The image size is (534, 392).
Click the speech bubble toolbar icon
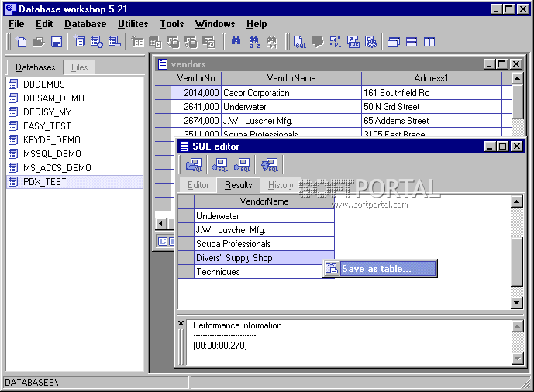tap(318, 42)
